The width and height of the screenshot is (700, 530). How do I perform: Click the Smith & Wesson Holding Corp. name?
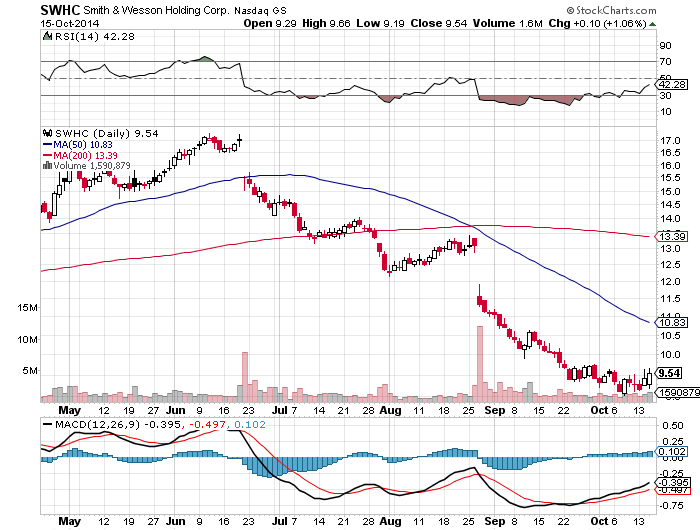(157, 10)
